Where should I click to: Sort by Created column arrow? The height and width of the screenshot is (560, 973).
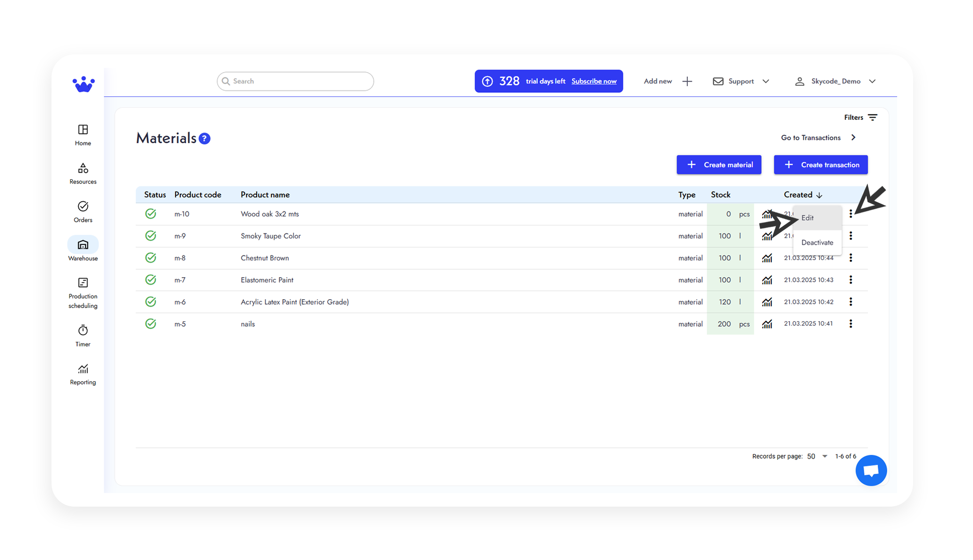pos(819,195)
